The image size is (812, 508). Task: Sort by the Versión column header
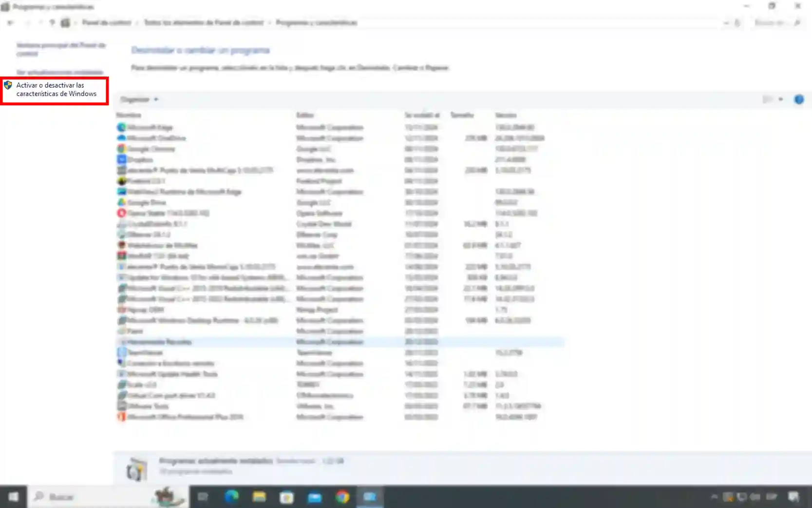(506, 115)
